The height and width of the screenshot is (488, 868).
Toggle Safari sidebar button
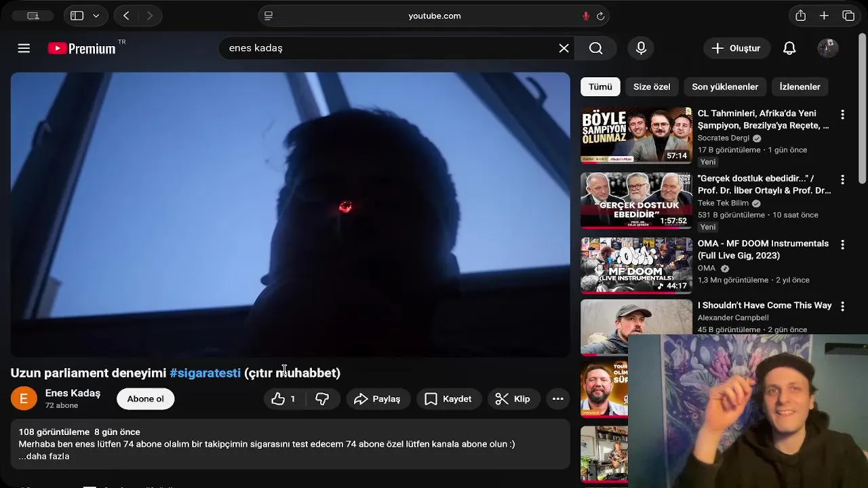tap(77, 16)
